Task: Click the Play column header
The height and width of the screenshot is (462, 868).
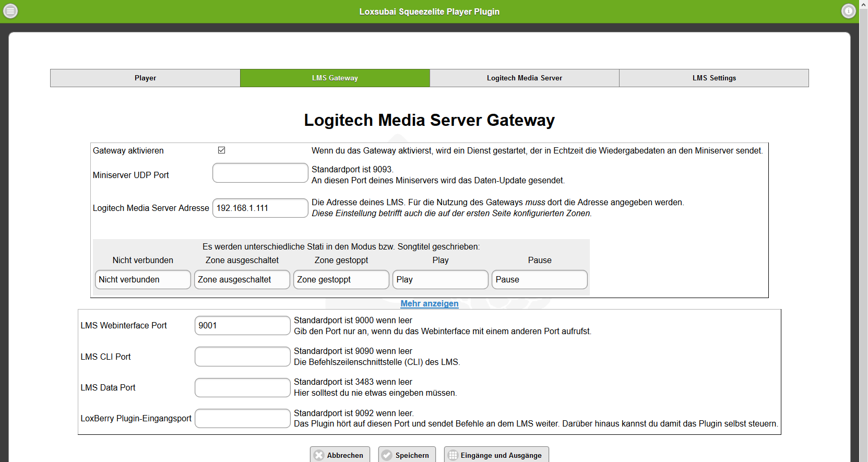Action: (x=441, y=260)
